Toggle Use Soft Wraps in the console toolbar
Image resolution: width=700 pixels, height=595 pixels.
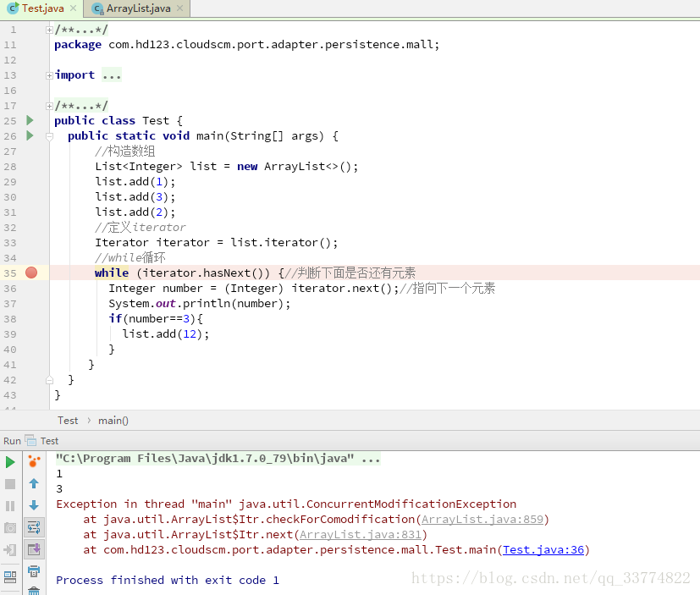[34, 527]
